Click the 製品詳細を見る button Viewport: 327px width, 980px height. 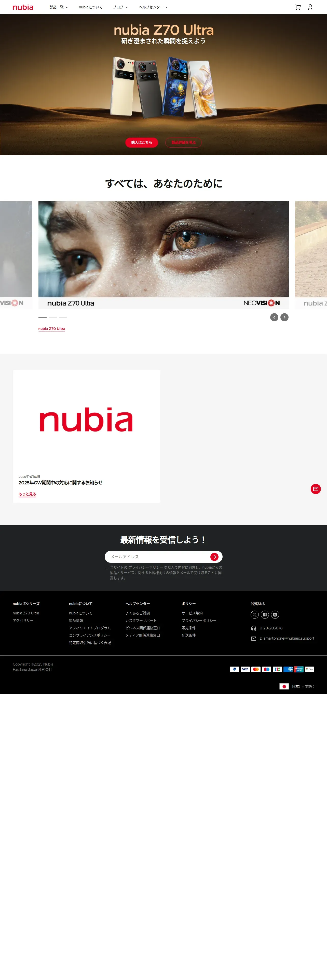183,142
